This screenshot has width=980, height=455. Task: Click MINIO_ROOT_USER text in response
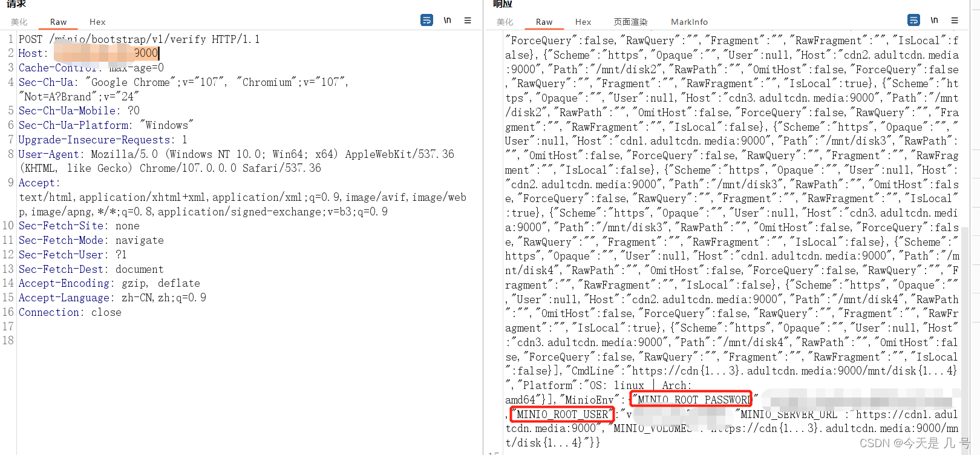pos(562,414)
